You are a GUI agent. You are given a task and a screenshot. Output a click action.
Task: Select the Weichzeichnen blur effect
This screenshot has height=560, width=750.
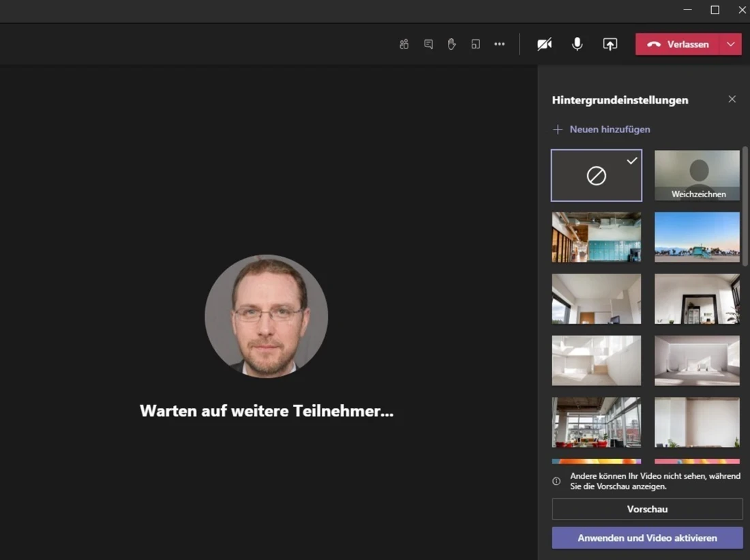pyautogui.click(x=696, y=175)
